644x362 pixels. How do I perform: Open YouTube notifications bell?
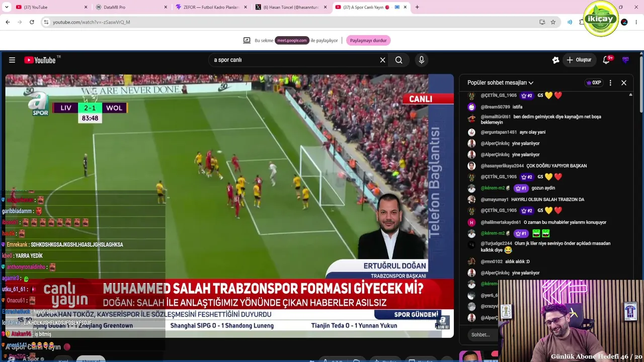pyautogui.click(x=607, y=60)
